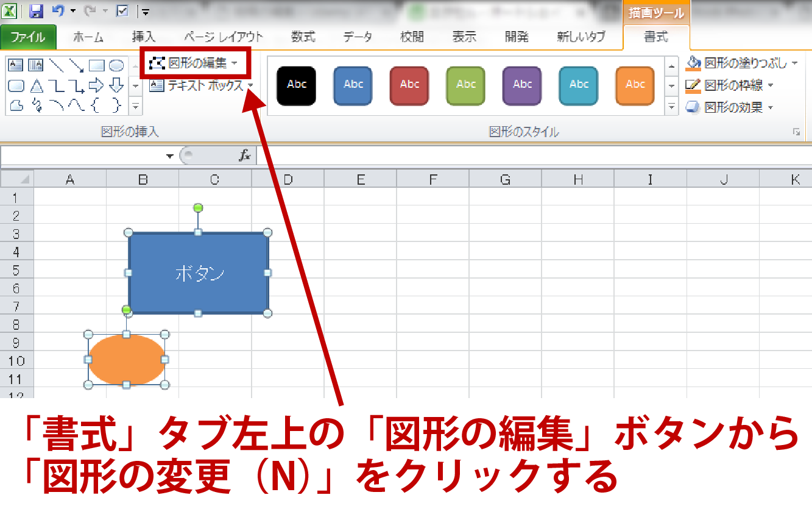The height and width of the screenshot is (506, 812).
Task: Open the ファイル tab
Action: click(x=28, y=37)
